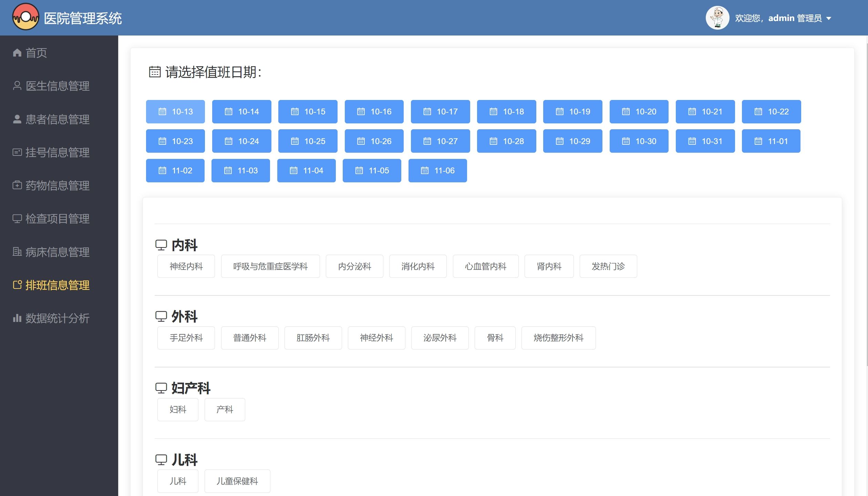Click the monitor icon next to 外科
Viewport: 868px width, 496px height.
(161, 316)
